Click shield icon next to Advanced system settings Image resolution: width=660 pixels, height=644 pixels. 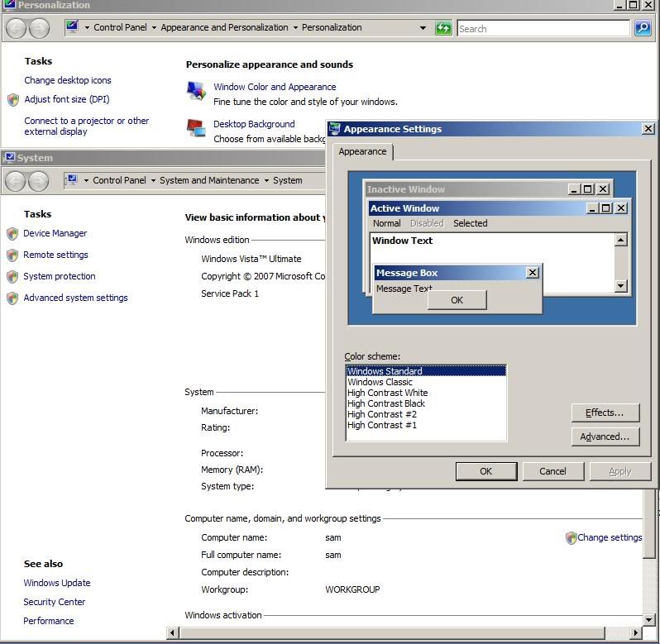point(12,298)
